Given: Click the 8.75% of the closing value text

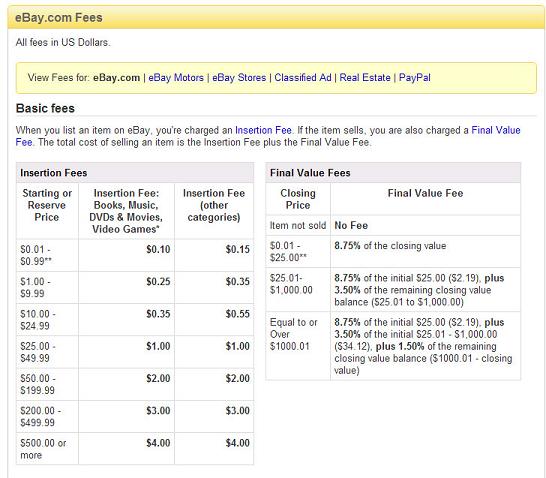Looking at the screenshot, I should point(390,246).
